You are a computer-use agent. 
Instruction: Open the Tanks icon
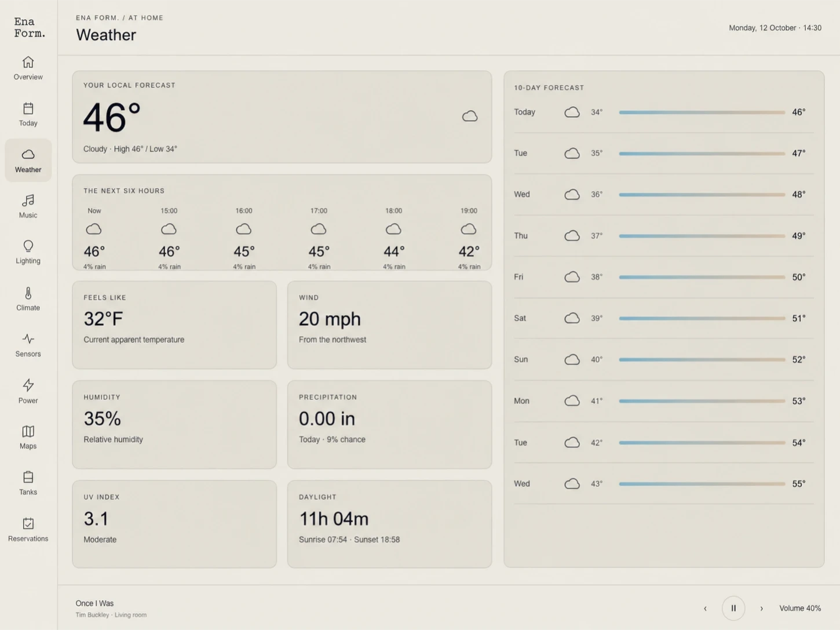coord(28,477)
